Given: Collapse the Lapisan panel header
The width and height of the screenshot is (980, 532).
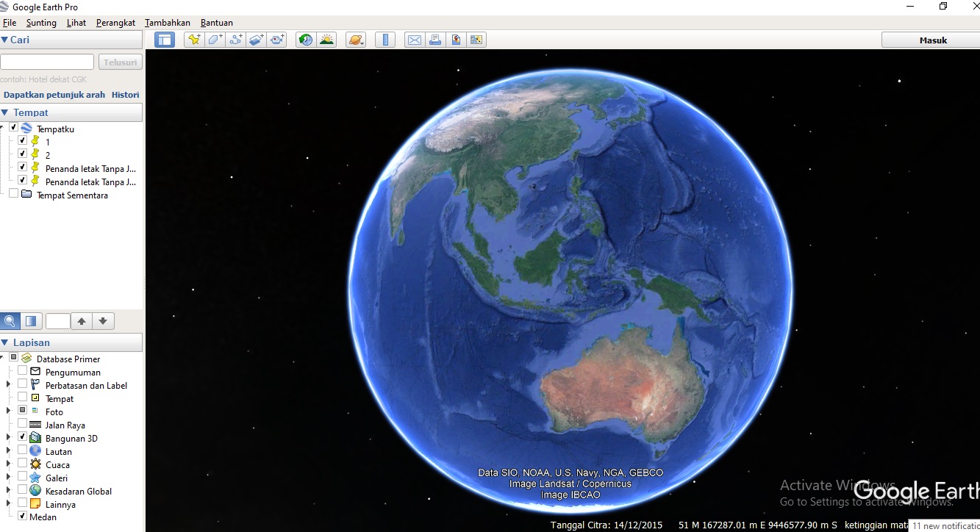Looking at the screenshot, I should coord(71,342).
